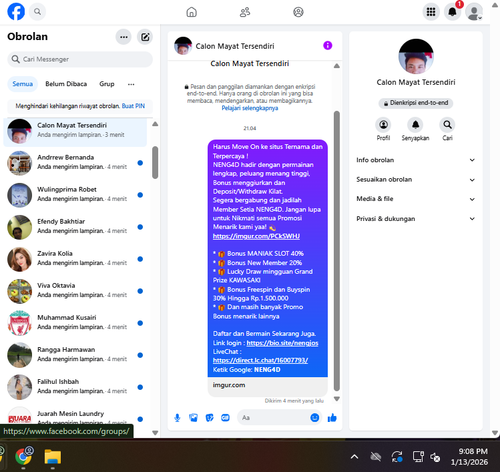Click message pane scroll down arrow
The image size is (500, 472).
coord(337,399)
